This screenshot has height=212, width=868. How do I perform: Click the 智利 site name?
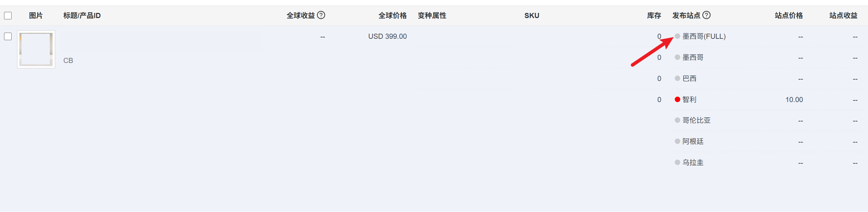coord(689,99)
